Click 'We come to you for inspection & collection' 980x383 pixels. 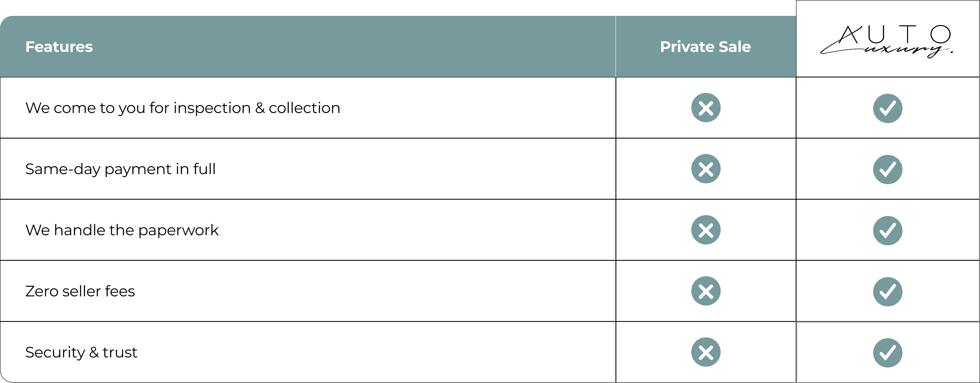tap(183, 108)
